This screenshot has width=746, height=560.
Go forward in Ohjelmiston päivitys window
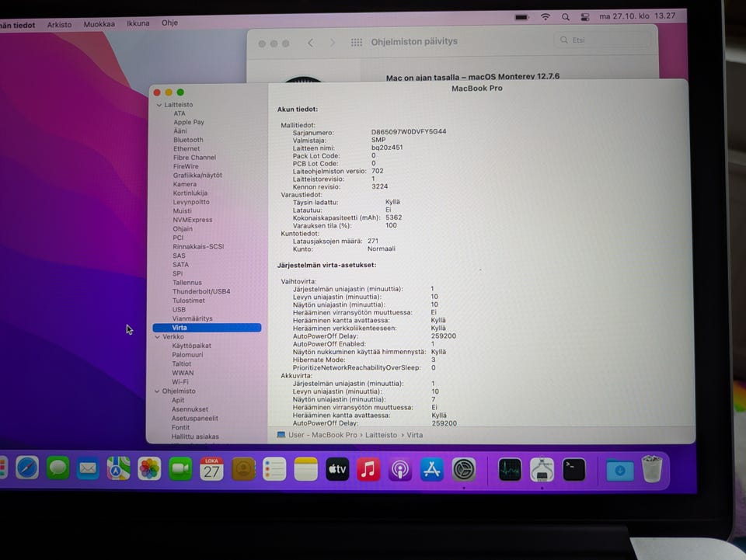pos(332,43)
